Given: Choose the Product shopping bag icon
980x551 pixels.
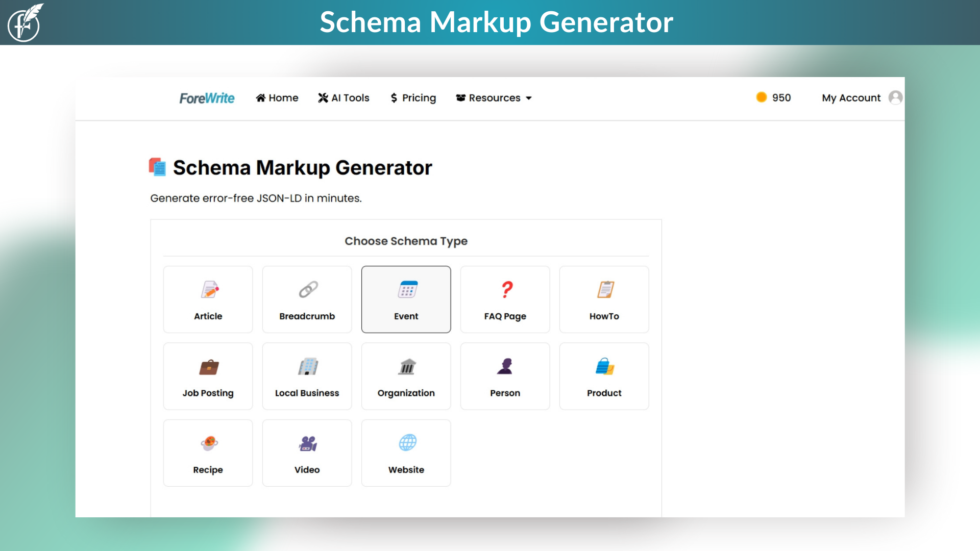Looking at the screenshot, I should pyautogui.click(x=604, y=367).
